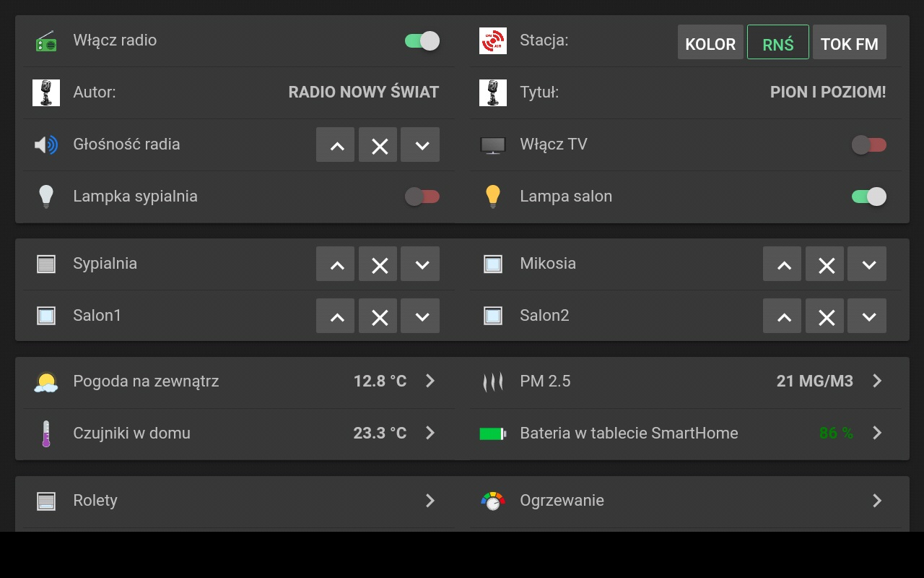Click the green radio icon beside Włącz radio
The width and height of the screenshot is (924, 578).
pyautogui.click(x=46, y=40)
